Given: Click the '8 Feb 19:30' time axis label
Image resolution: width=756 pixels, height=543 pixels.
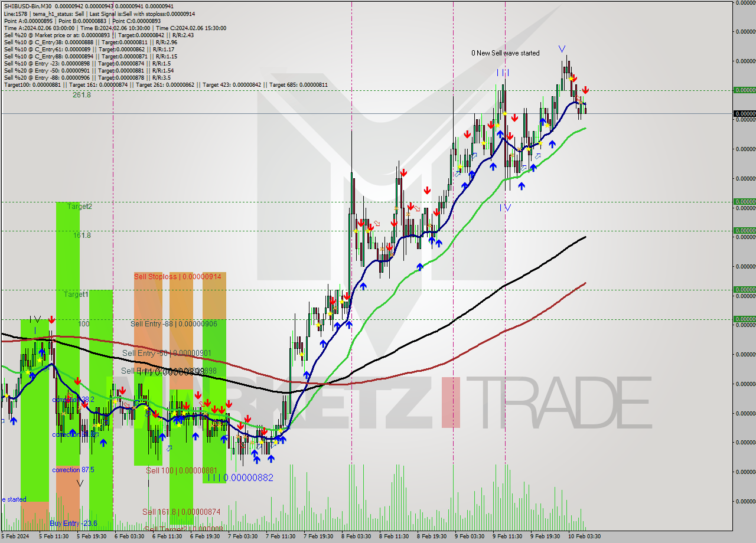Looking at the screenshot, I should pos(432,537).
